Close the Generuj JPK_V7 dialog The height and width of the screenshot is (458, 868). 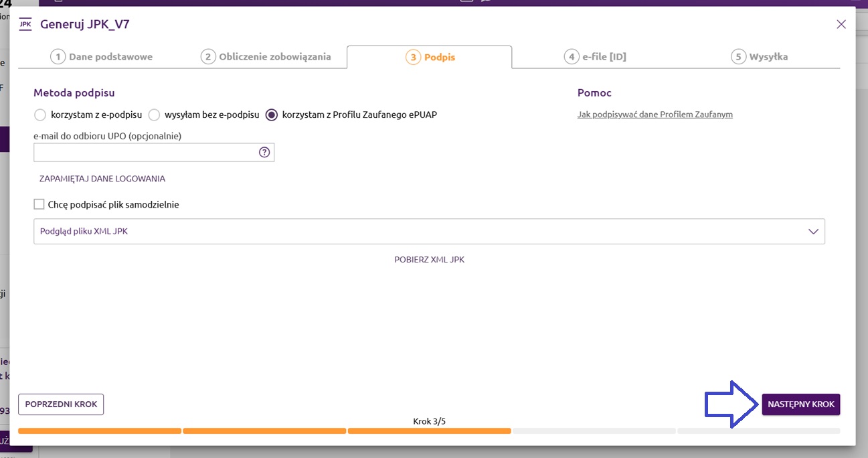click(841, 25)
